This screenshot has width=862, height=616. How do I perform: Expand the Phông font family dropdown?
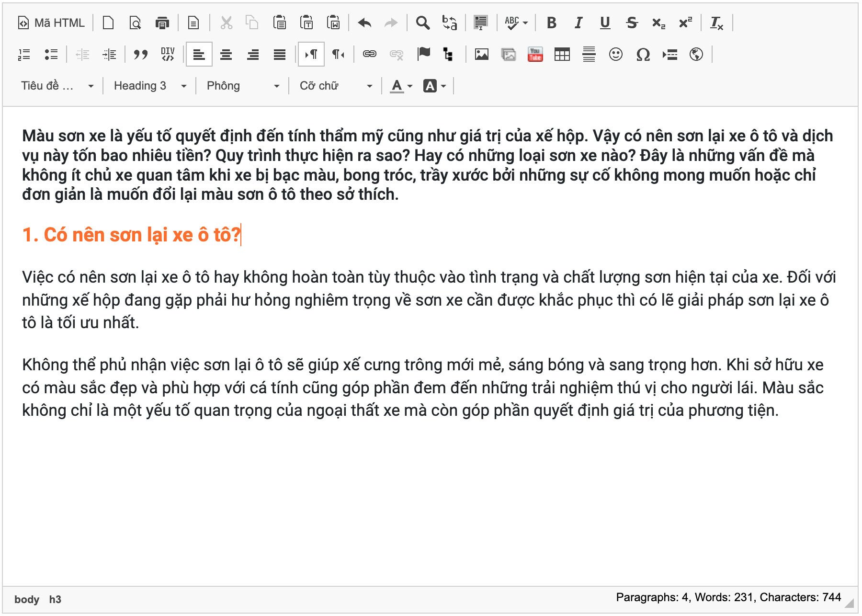(x=242, y=86)
